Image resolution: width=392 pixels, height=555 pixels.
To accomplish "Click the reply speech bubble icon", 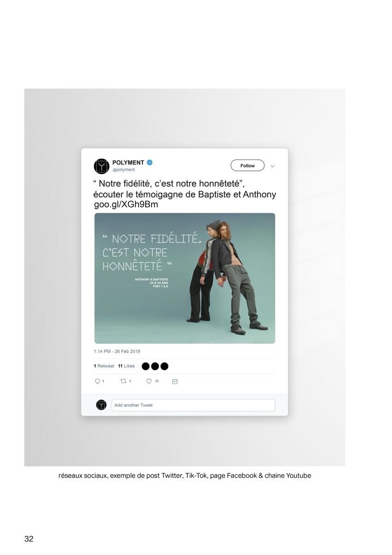I will tap(97, 382).
